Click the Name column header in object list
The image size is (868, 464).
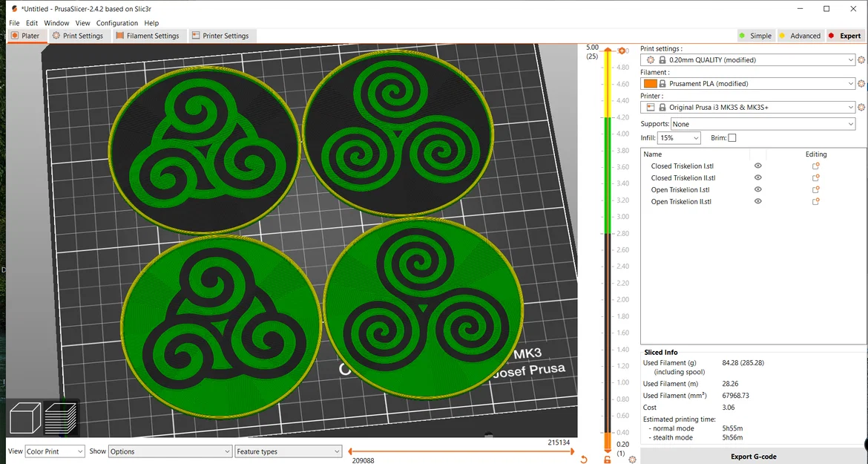pos(653,154)
